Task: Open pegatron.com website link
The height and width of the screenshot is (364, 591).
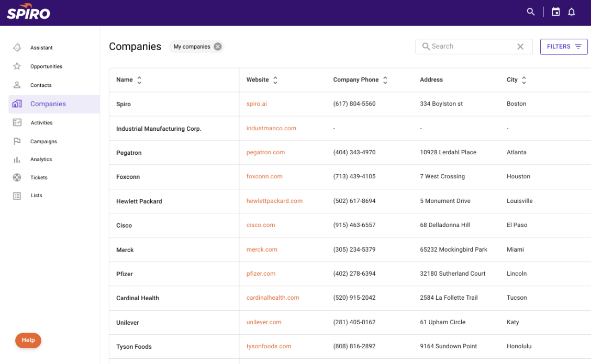Action: 266,152
